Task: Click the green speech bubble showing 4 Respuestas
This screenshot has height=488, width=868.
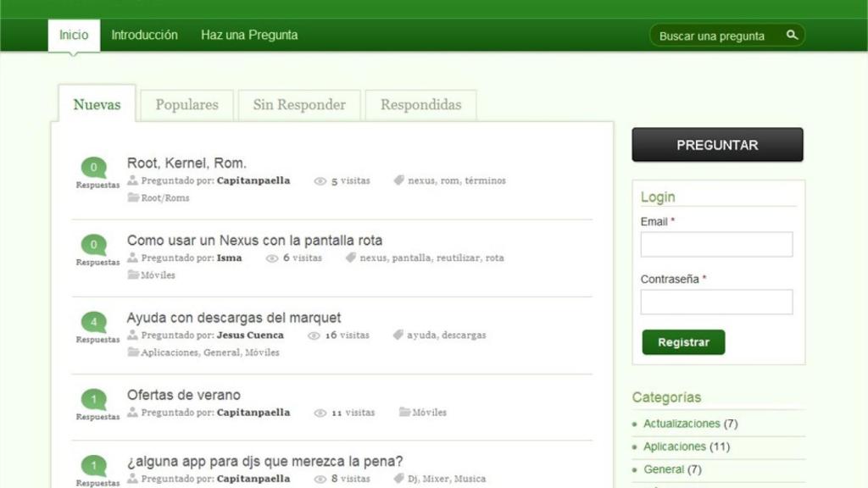Action: [x=93, y=321]
